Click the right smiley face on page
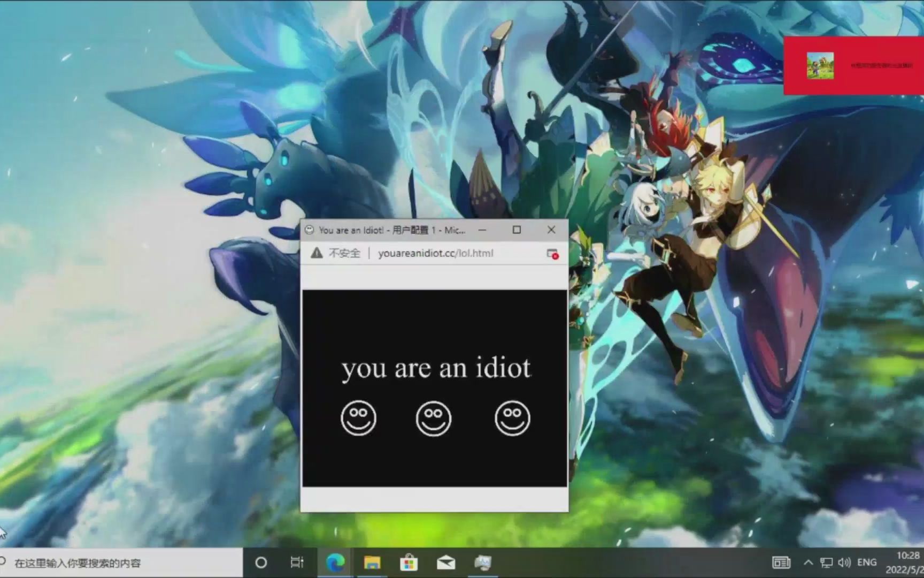 (512, 418)
